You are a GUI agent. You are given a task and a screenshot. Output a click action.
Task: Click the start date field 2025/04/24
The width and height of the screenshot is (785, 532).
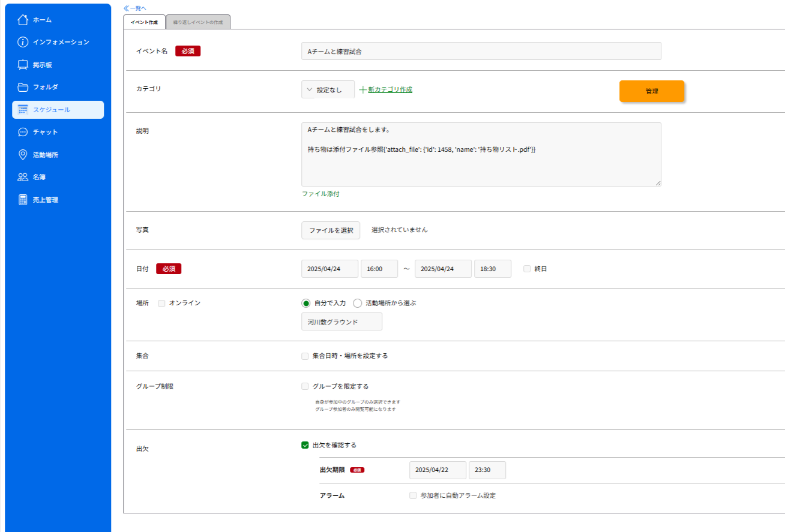tap(329, 269)
